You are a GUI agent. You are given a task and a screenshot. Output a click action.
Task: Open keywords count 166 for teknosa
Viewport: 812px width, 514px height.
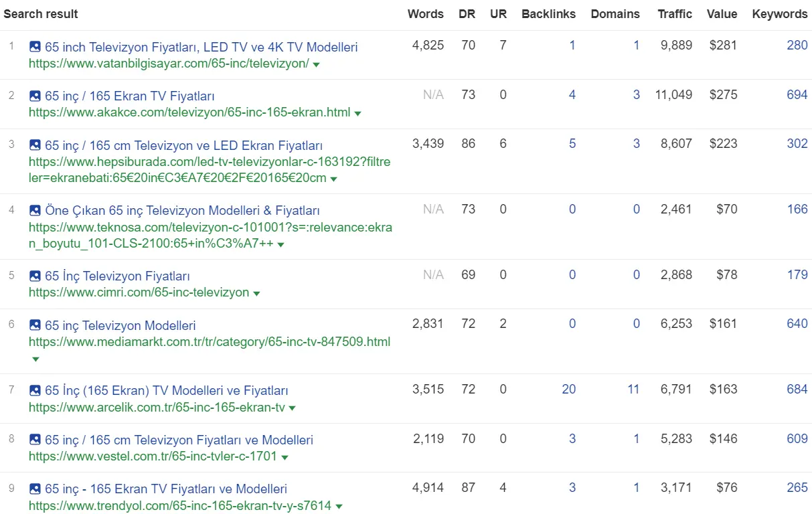coord(797,209)
